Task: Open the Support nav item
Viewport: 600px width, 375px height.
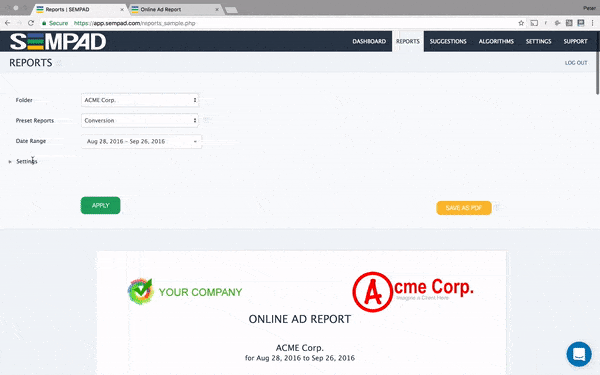Action: (x=575, y=41)
